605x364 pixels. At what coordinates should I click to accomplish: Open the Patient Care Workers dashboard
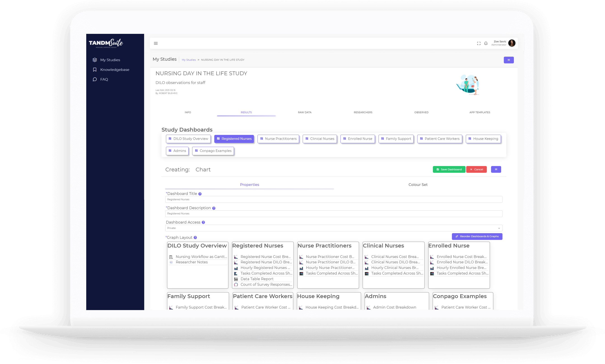point(440,139)
